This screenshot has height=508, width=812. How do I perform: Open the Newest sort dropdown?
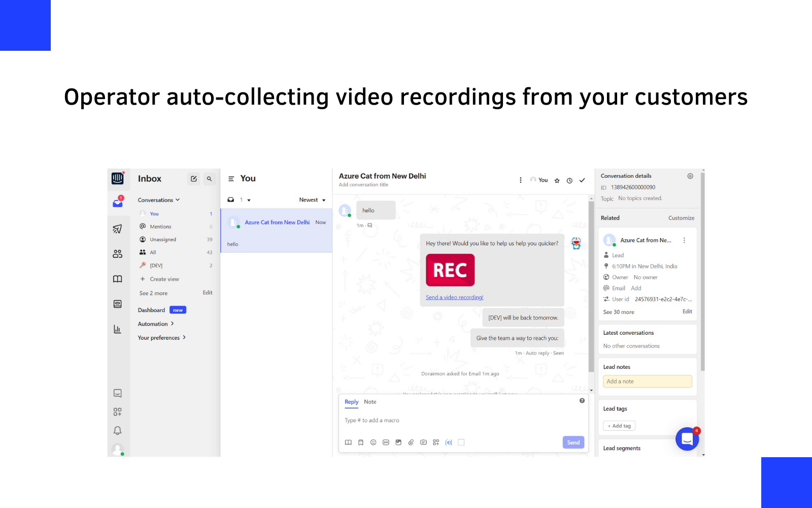[x=312, y=200]
